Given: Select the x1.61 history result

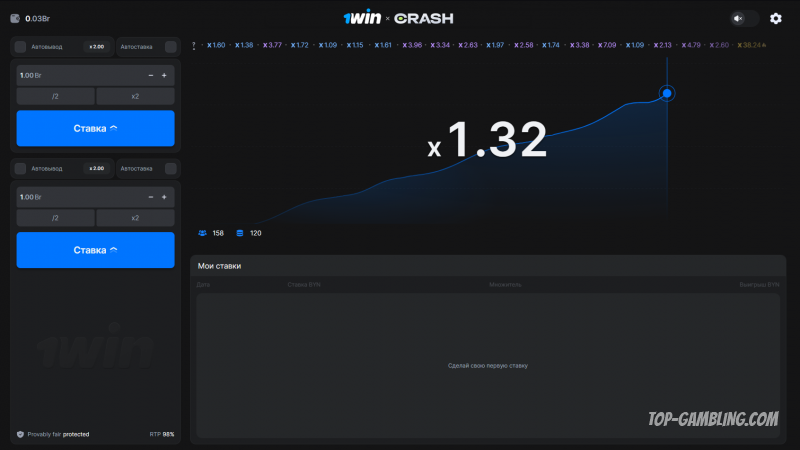Looking at the screenshot, I should click(x=383, y=45).
